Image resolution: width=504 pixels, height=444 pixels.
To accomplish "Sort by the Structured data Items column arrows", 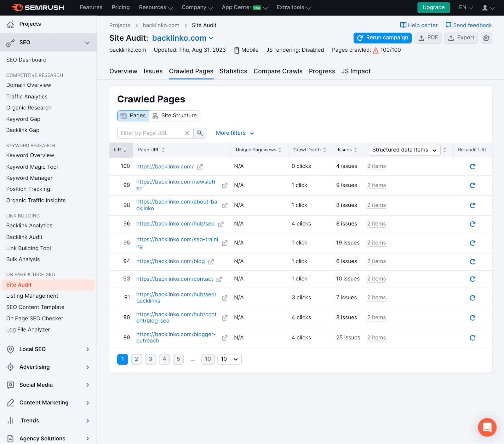I will point(444,150).
